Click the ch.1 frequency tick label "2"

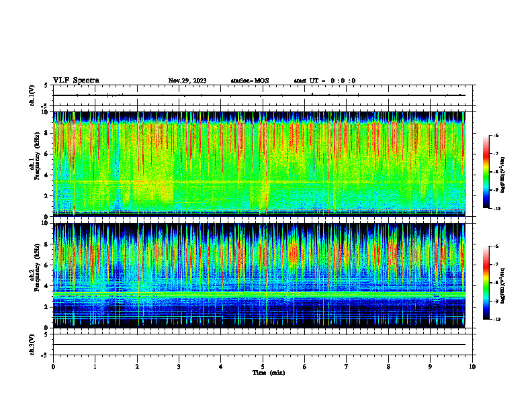pos(46,195)
